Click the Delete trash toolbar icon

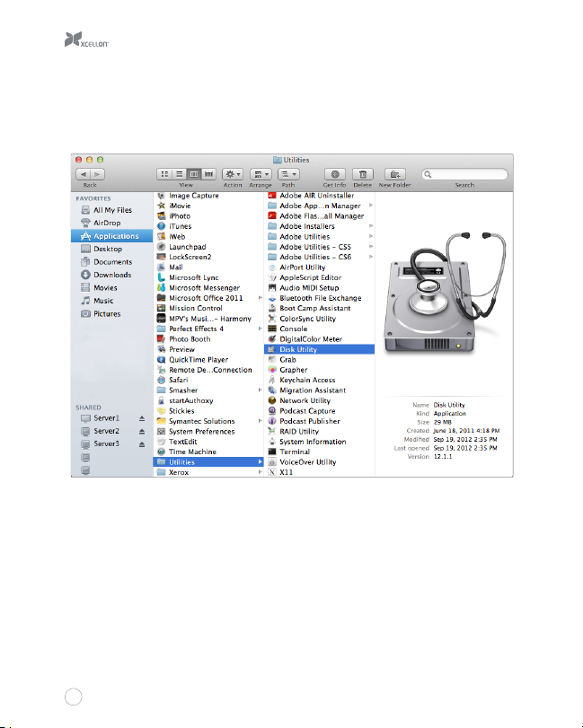(x=363, y=174)
